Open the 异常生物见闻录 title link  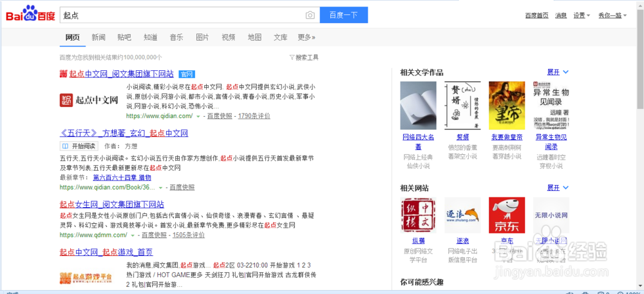coord(551,142)
